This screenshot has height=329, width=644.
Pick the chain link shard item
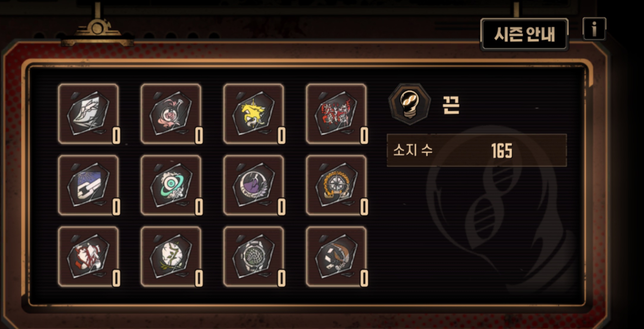coord(89,185)
